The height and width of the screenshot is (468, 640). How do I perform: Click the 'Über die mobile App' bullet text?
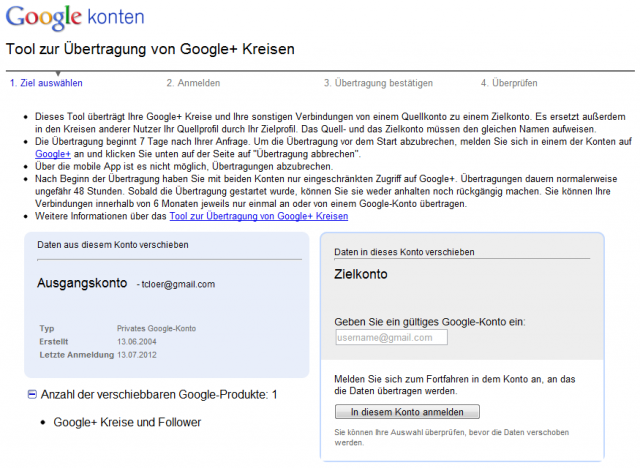(x=184, y=166)
